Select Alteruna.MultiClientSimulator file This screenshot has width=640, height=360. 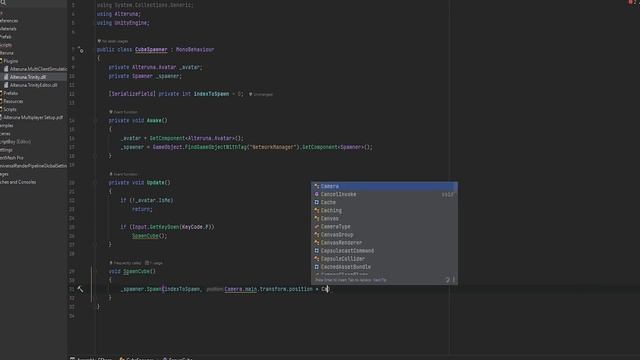[x=38, y=69]
